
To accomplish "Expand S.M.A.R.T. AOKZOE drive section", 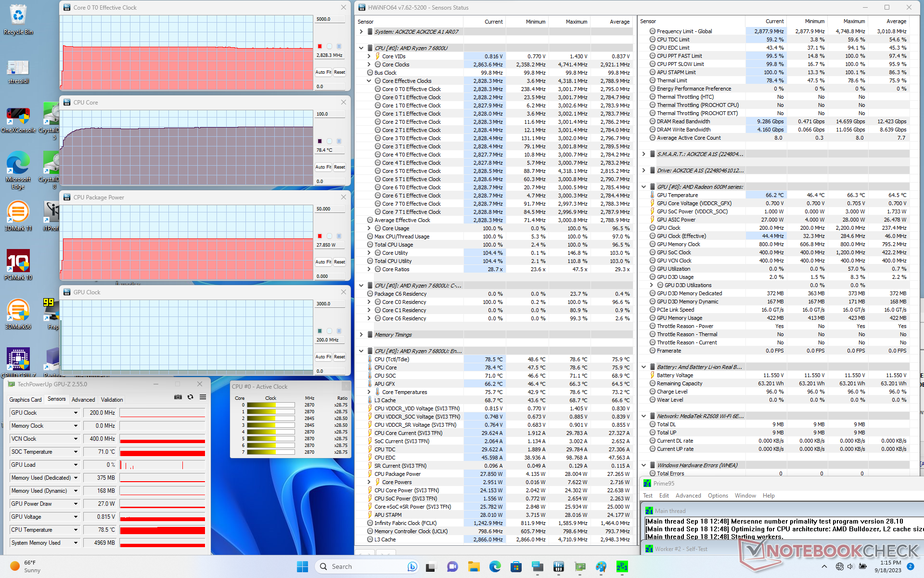I will pyautogui.click(x=644, y=154).
